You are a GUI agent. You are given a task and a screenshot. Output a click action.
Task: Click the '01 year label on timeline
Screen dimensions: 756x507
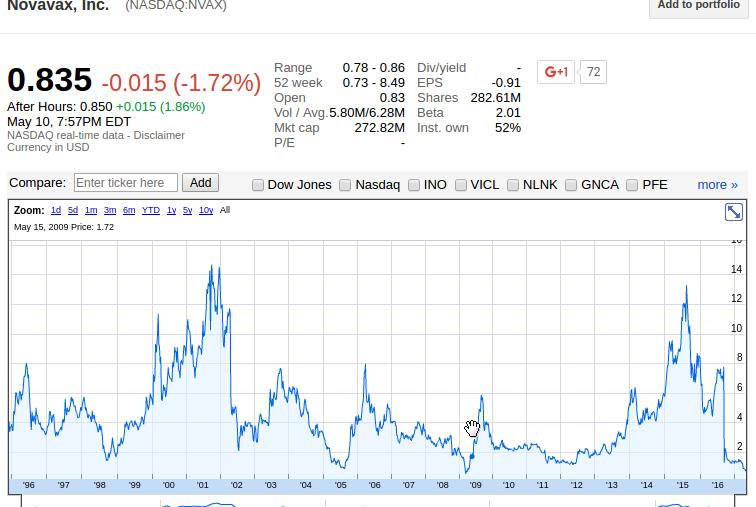point(202,485)
